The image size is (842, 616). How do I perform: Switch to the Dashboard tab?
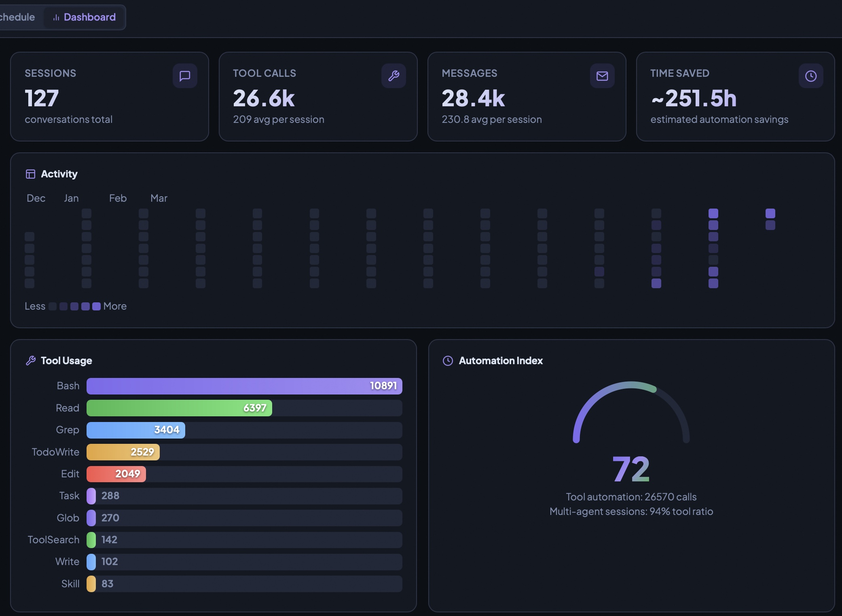point(84,17)
